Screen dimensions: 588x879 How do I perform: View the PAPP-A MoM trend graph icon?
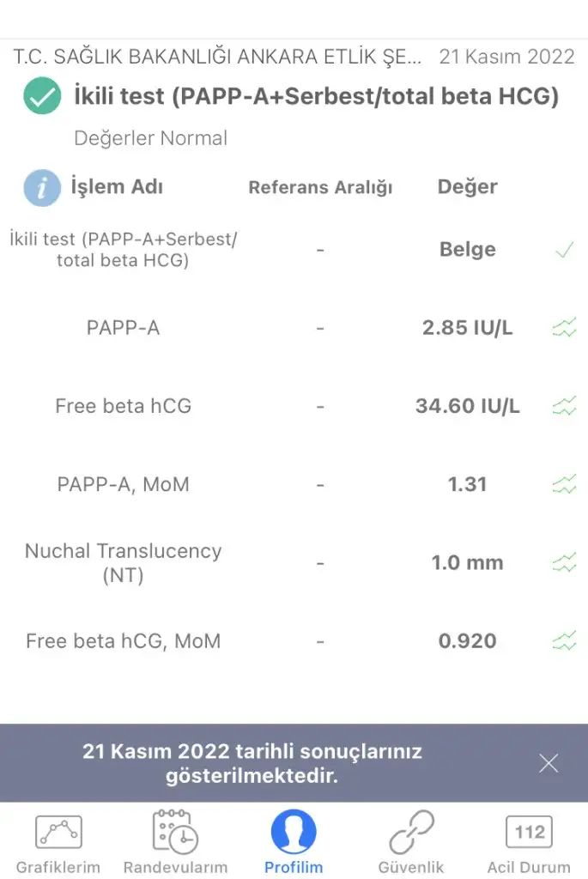pyautogui.click(x=564, y=484)
